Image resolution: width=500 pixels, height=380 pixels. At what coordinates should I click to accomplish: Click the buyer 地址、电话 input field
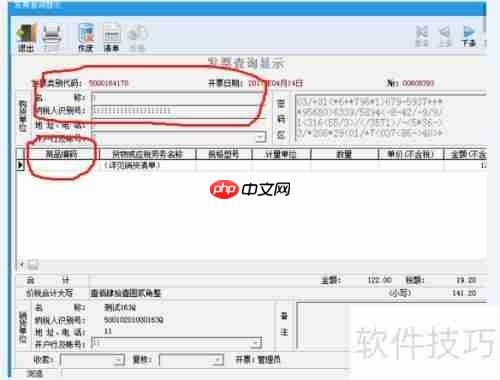[x=177, y=125]
